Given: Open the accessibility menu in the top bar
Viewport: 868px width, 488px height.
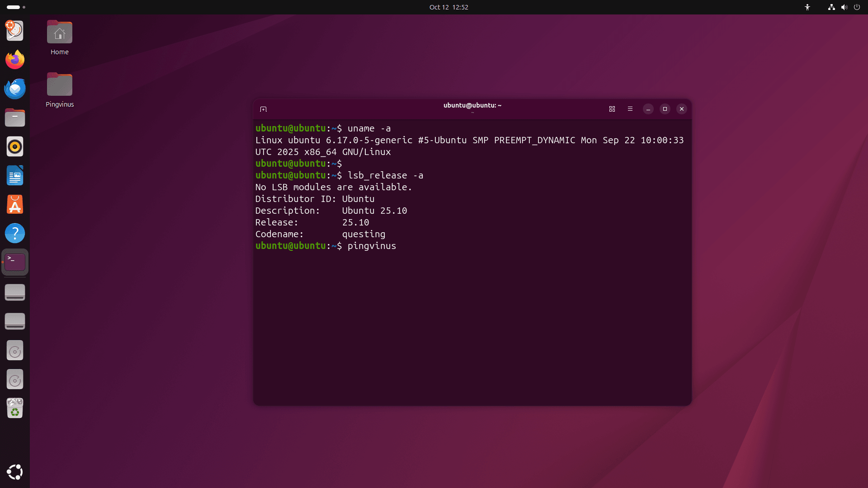Looking at the screenshot, I should pyautogui.click(x=807, y=7).
